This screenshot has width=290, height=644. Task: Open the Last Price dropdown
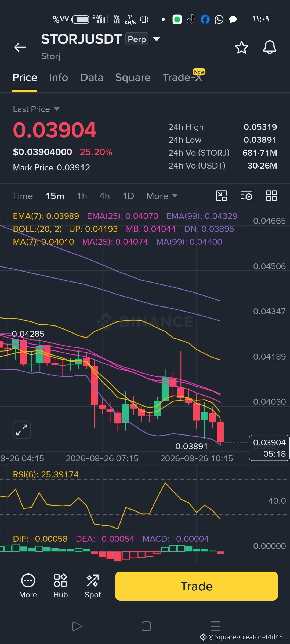(36, 109)
